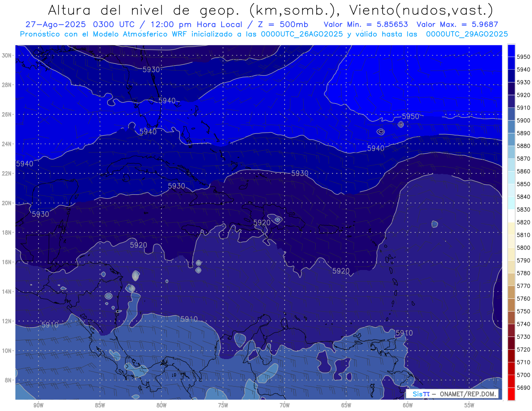Click the 90W longitude axis label
This screenshot has height=411, width=532.
click(38, 405)
